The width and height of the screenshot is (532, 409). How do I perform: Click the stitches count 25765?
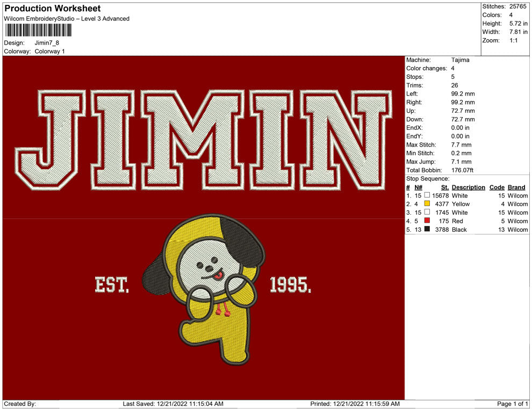coord(517,6)
